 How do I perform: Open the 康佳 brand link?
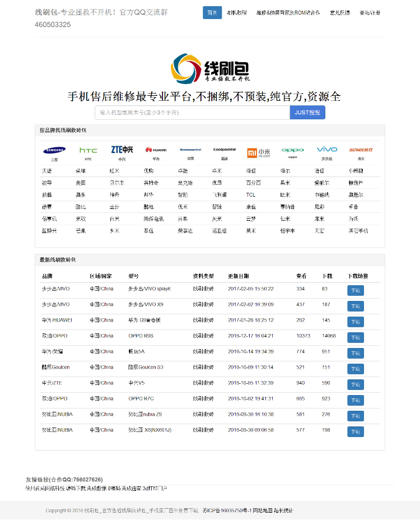pos(251,207)
